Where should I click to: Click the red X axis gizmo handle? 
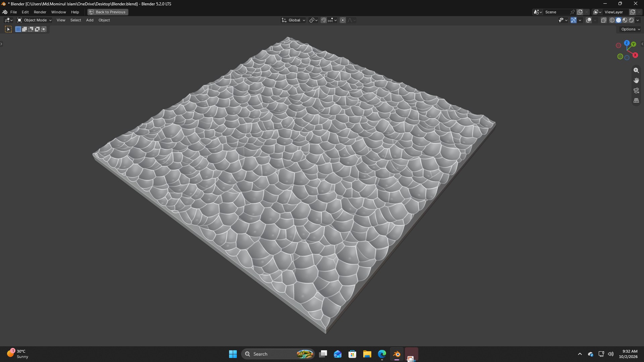(x=635, y=55)
